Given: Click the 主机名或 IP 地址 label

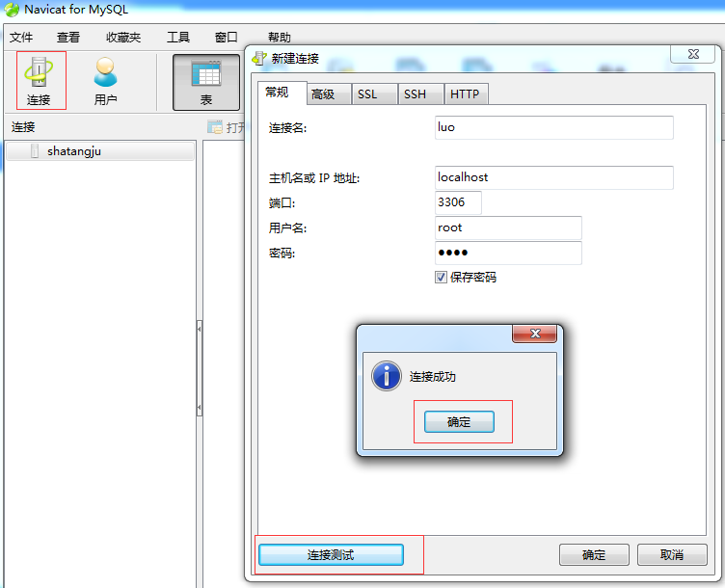Looking at the screenshot, I should [314, 178].
